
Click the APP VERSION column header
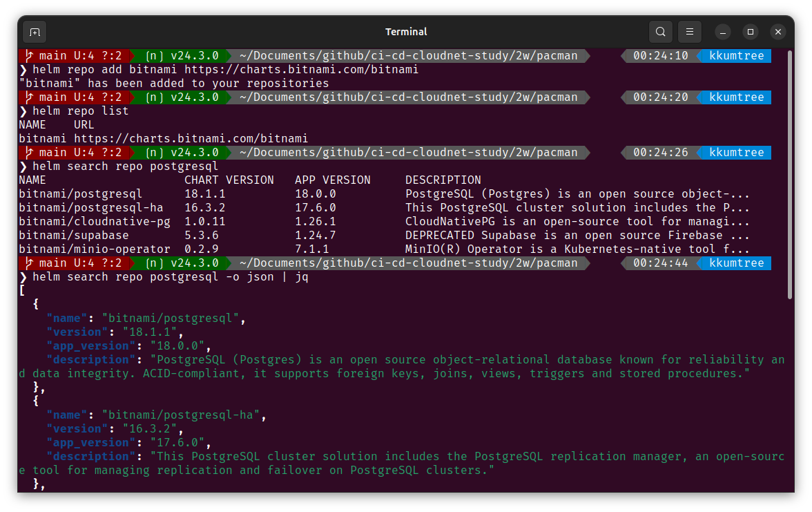click(x=333, y=180)
